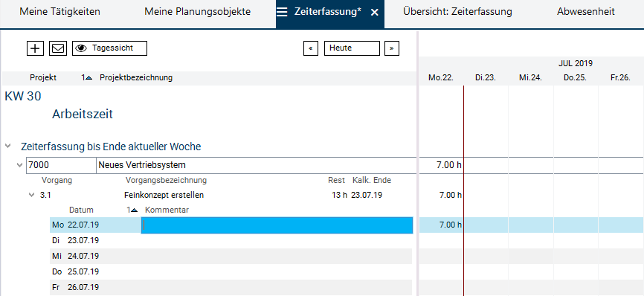
Task: Collapse Zeiterfassung bis Ende aktueller Woche
Action: (x=7, y=146)
